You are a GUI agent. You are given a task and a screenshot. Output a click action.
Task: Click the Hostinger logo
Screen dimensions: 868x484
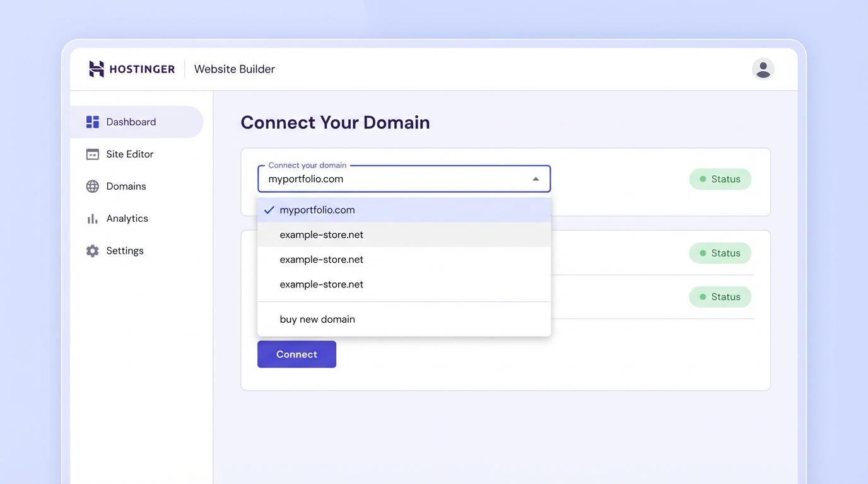132,69
